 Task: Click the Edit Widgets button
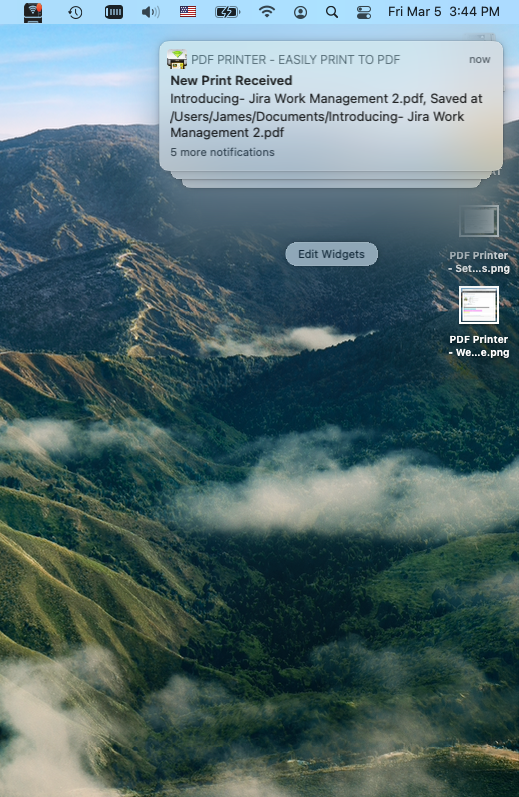[331, 254]
